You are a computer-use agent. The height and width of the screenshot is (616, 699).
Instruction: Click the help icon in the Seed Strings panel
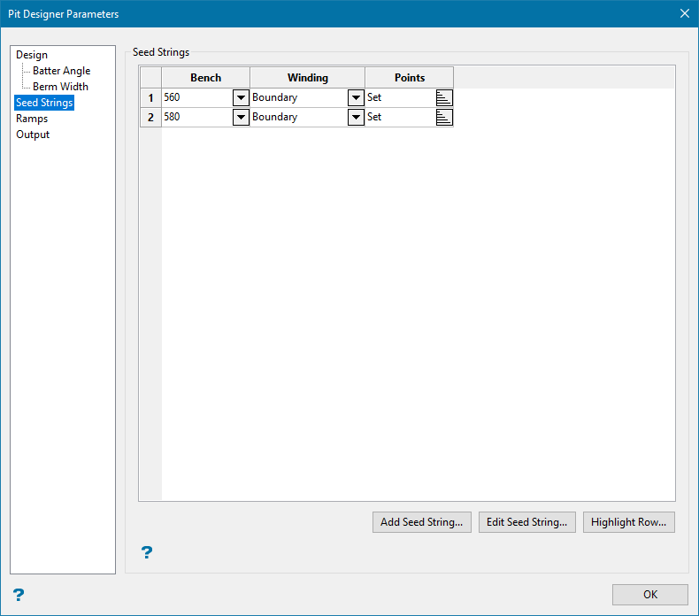pos(147,552)
